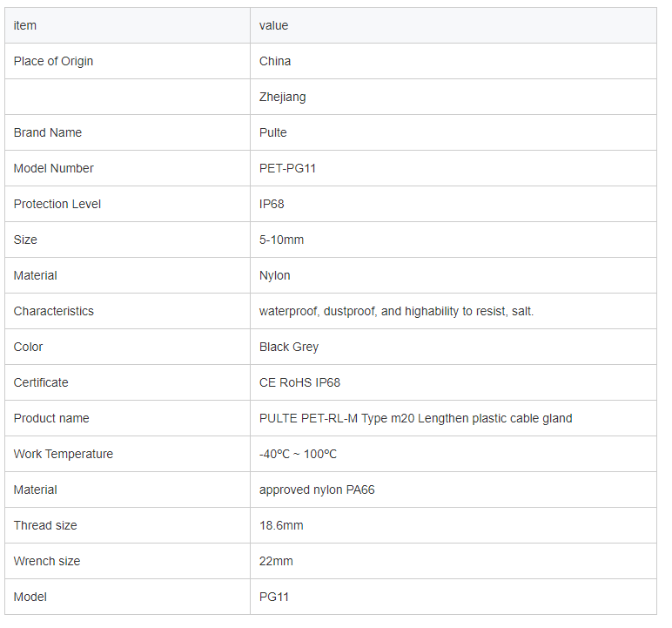Click the 'Brand Name' label
Viewport: 672px width, 628px height.
tap(48, 132)
